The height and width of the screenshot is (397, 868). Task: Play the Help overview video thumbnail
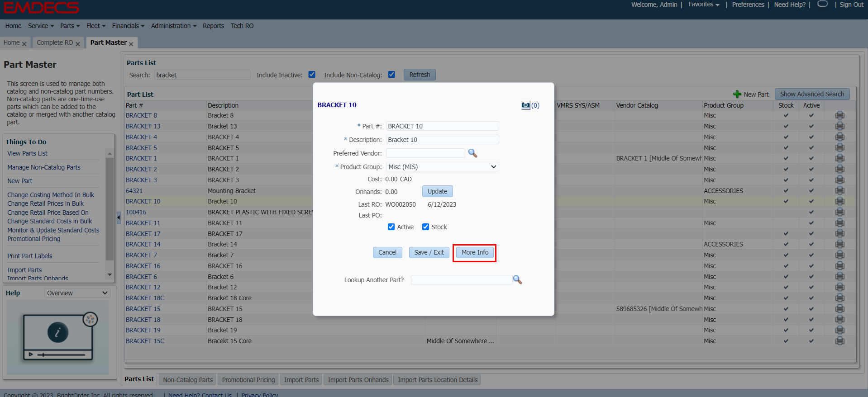58,337
